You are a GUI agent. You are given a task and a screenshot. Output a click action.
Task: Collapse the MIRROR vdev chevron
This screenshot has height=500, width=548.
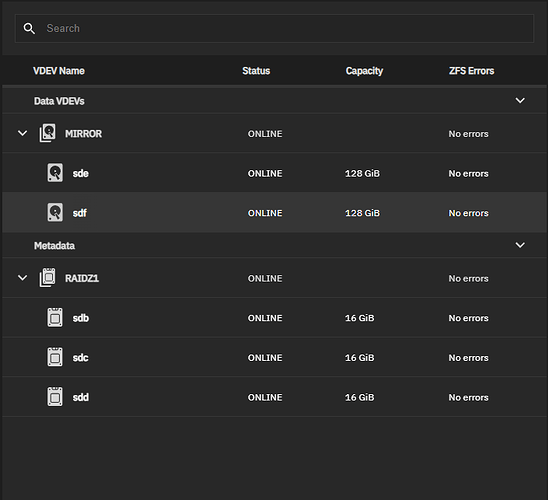22,133
